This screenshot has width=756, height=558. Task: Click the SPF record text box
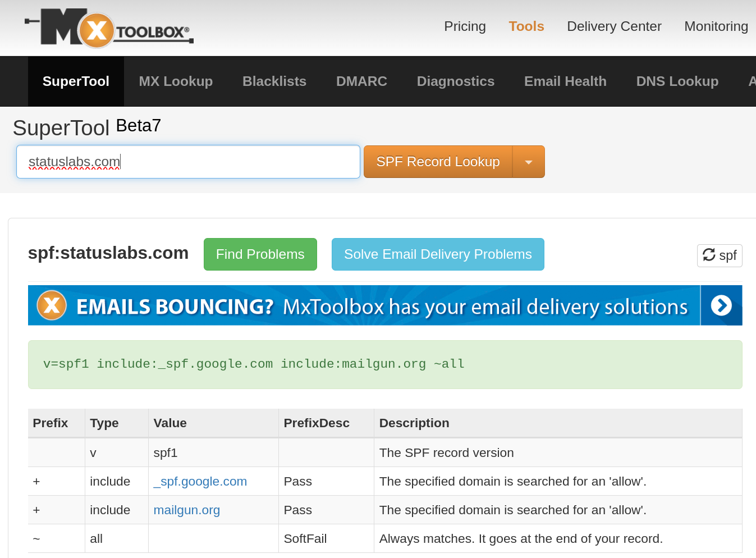[x=385, y=364]
